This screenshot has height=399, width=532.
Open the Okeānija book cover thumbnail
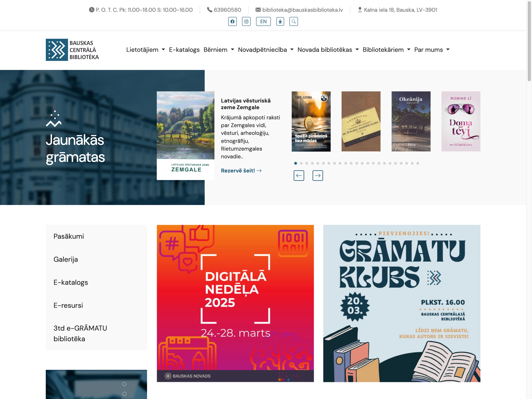411,121
